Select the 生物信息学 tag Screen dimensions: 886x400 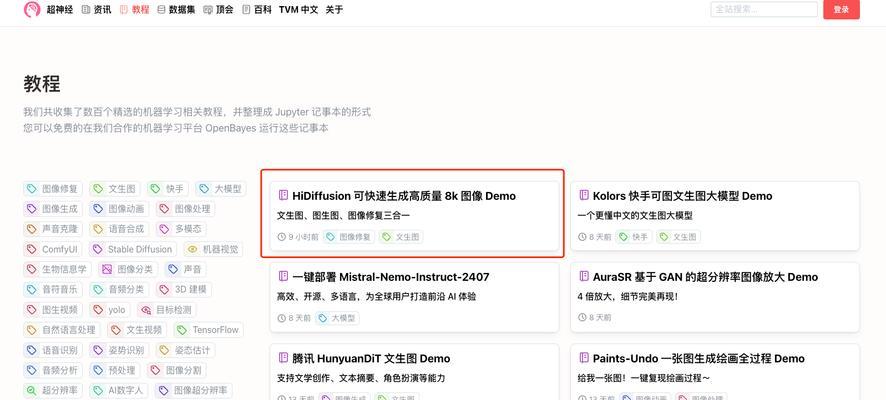click(58, 269)
